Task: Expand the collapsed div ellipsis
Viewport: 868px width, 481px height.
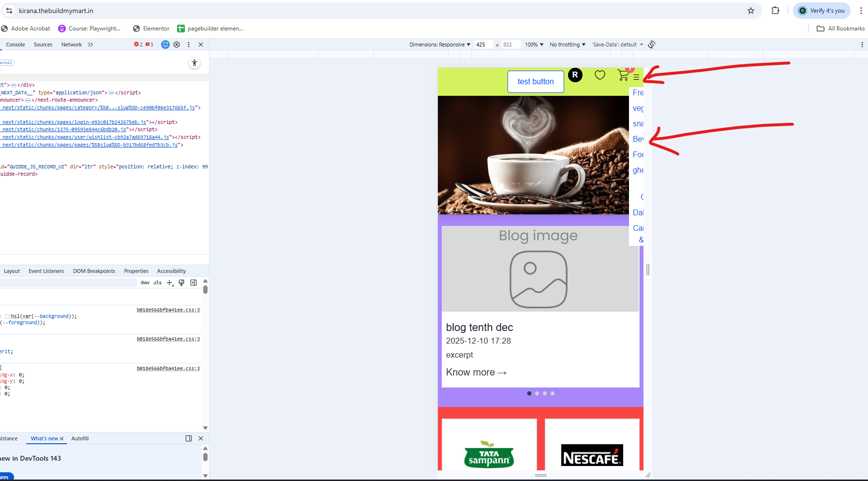Action: [x=14, y=85]
